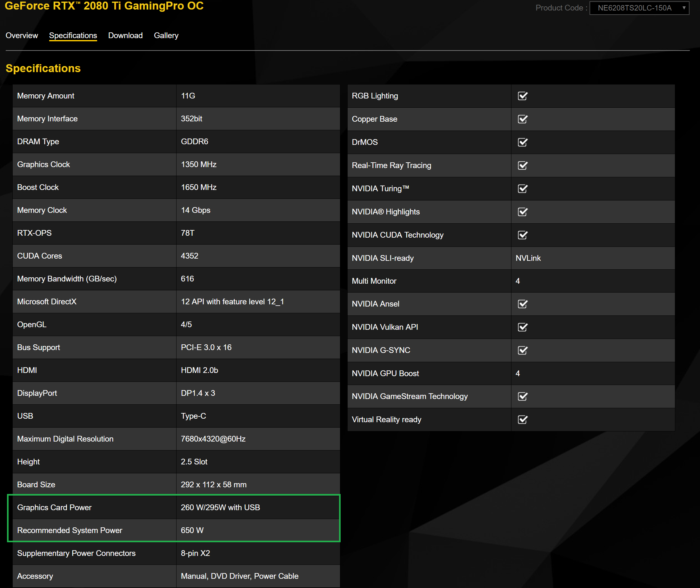Click the Copper Base checkmark icon
The height and width of the screenshot is (588, 700).
click(522, 119)
